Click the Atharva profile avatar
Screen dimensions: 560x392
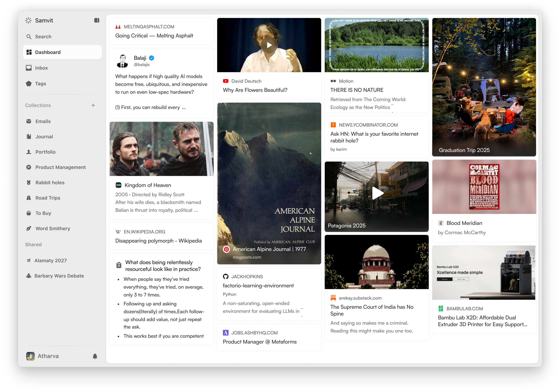(x=31, y=356)
